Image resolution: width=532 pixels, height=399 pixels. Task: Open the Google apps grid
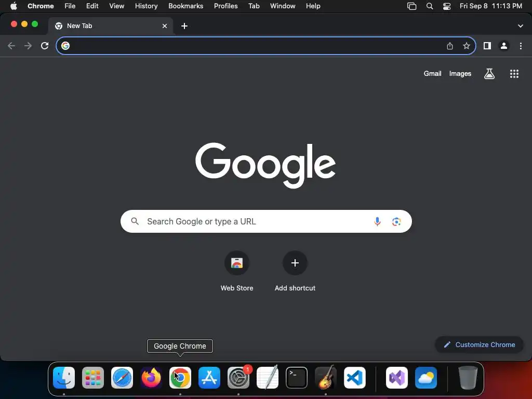(x=514, y=74)
